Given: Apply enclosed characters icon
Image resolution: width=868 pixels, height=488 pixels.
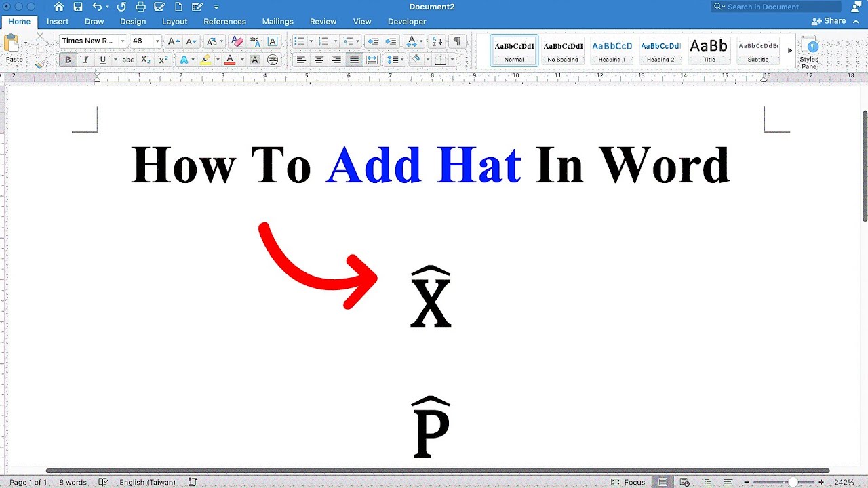Looking at the screenshot, I should point(273,60).
